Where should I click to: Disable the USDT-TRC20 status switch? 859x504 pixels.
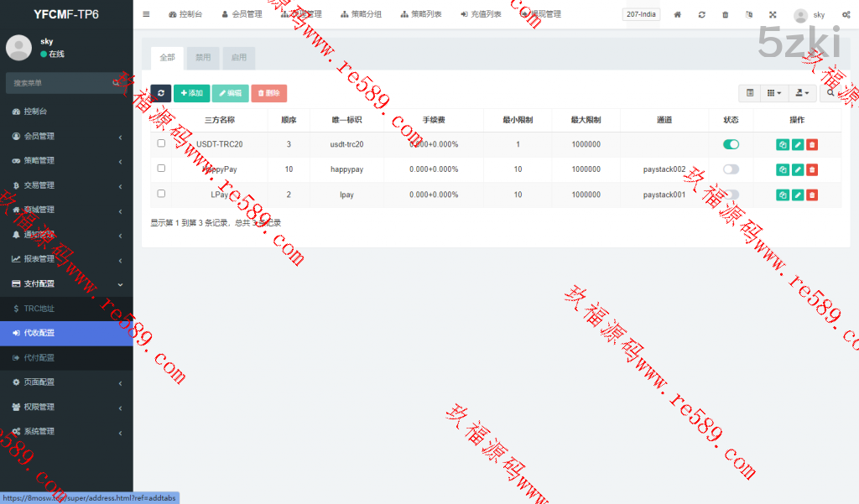click(731, 144)
